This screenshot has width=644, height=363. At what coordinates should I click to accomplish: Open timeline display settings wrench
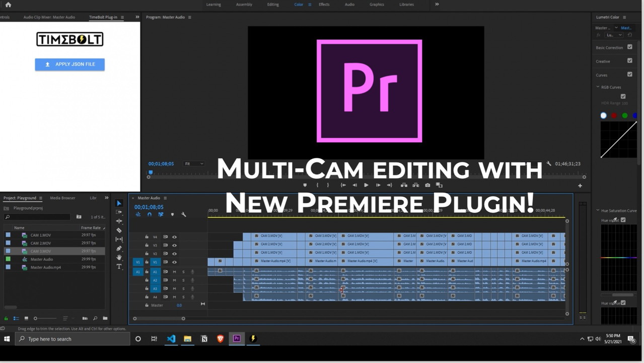[184, 214]
